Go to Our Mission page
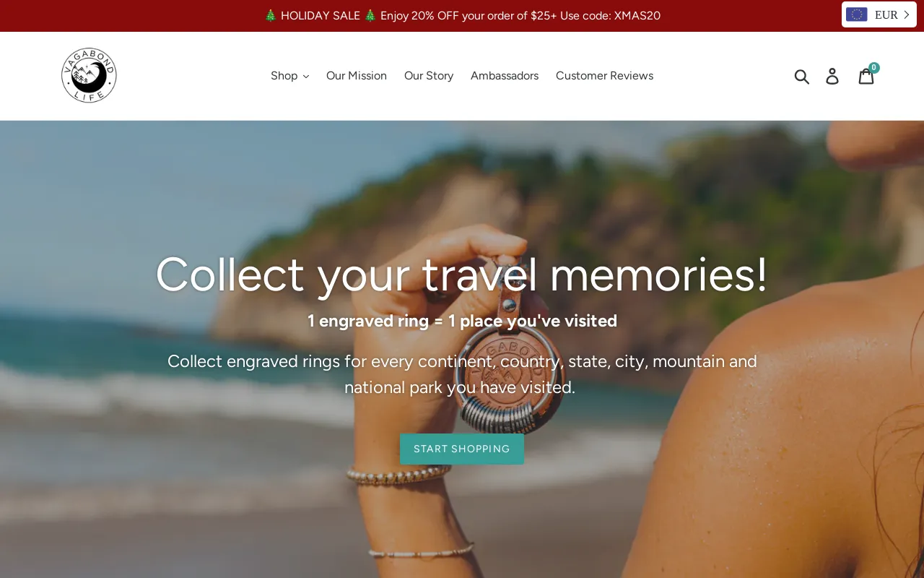The height and width of the screenshot is (578, 924). tap(357, 76)
